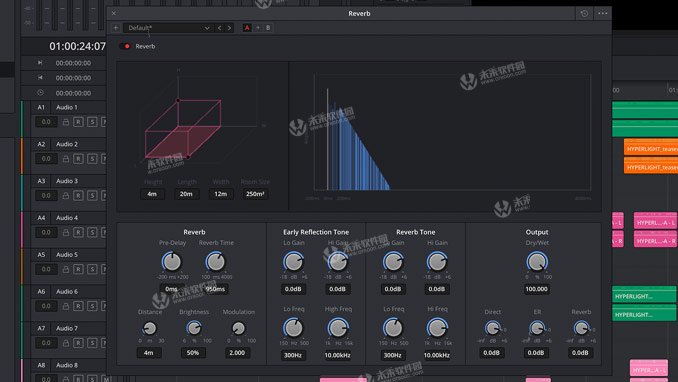Click the Brightness knob

pos(194,328)
